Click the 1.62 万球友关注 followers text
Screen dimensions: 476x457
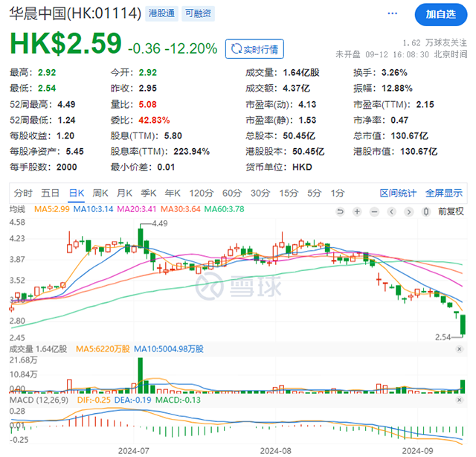(434, 43)
